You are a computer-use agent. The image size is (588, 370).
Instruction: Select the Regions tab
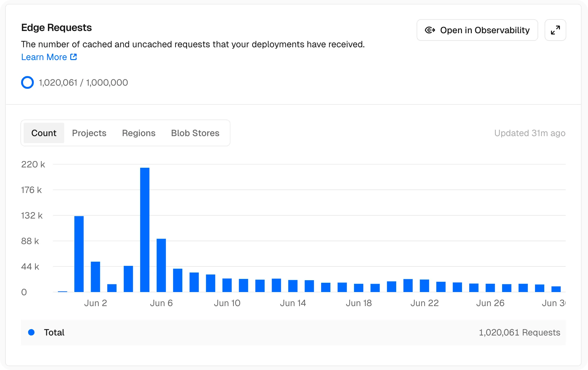coord(139,133)
